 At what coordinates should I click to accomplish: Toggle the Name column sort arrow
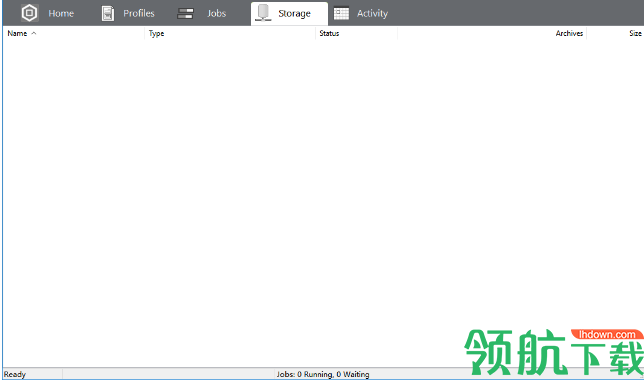click(34, 33)
